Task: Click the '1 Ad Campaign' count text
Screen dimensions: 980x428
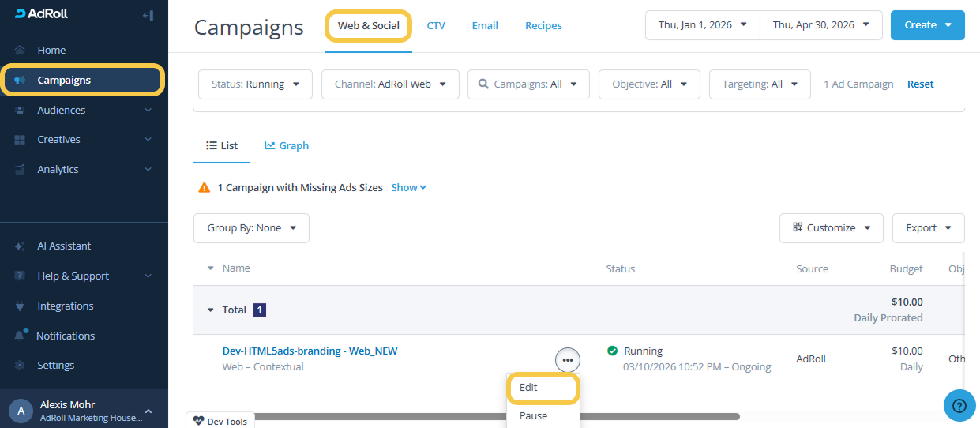Action: (x=858, y=84)
